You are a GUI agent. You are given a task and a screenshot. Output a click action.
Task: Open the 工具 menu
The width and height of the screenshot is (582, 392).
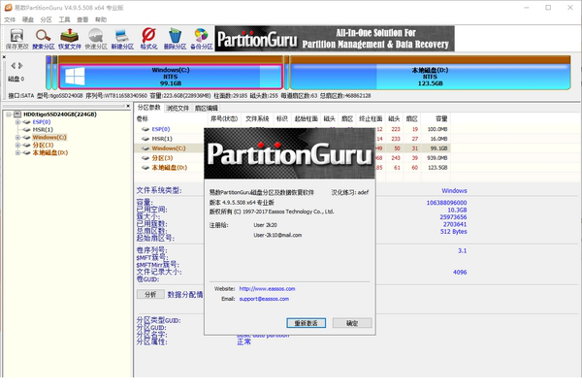point(64,19)
